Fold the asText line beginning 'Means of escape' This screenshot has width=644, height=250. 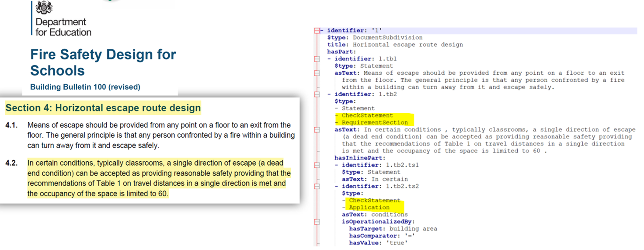tap(317, 73)
